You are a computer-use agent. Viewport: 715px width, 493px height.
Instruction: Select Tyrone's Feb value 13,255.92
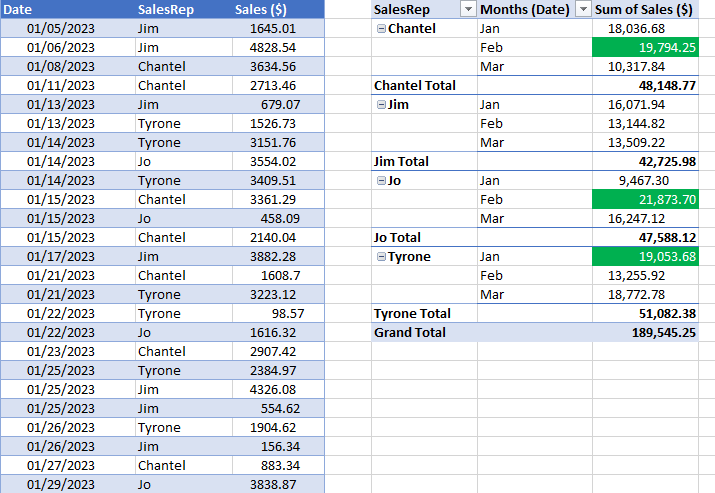tap(645, 275)
